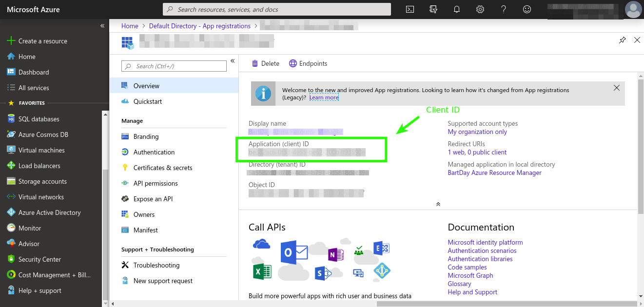Open the Glossary link
This screenshot has width=644, height=307.
coord(460,284)
